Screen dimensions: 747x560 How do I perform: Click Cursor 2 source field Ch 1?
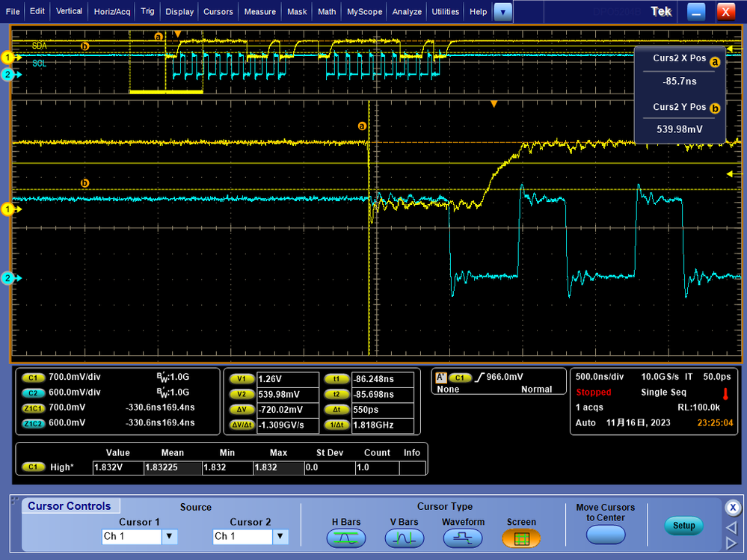pyautogui.click(x=243, y=537)
